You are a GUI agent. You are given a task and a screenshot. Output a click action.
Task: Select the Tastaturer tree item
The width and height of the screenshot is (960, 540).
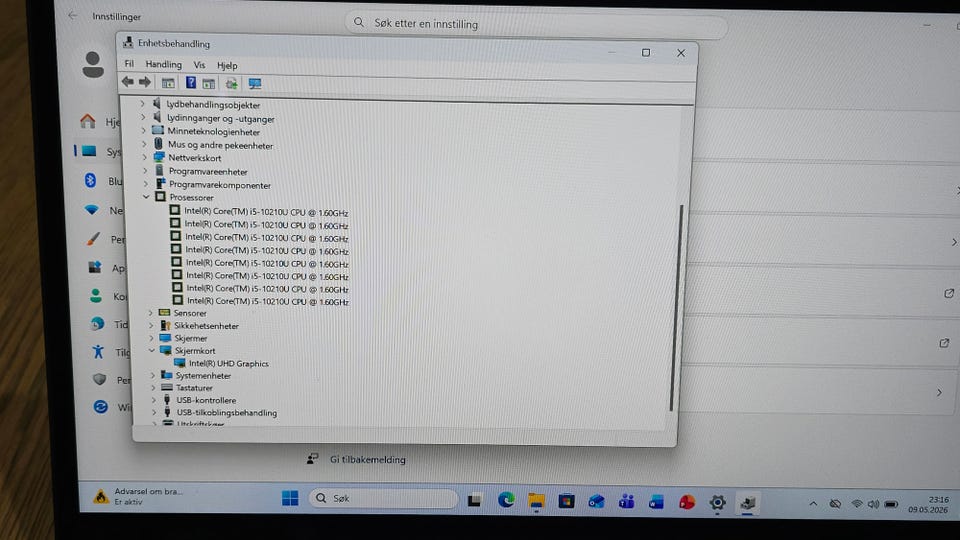coord(194,388)
